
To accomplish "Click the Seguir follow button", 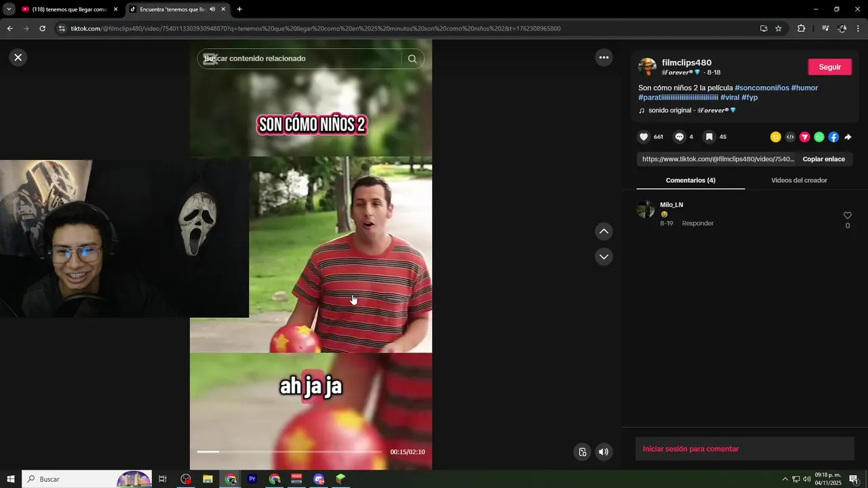I will point(830,67).
